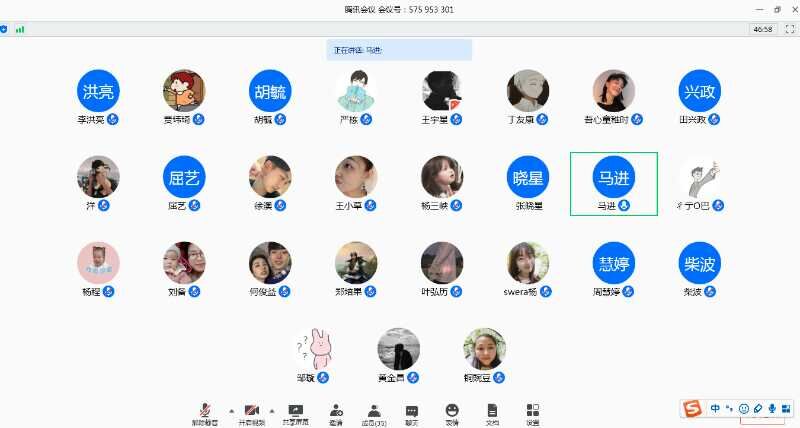Open the 设置 (settings) icon in toolbar
800x428 pixels.
tap(532, 411)
